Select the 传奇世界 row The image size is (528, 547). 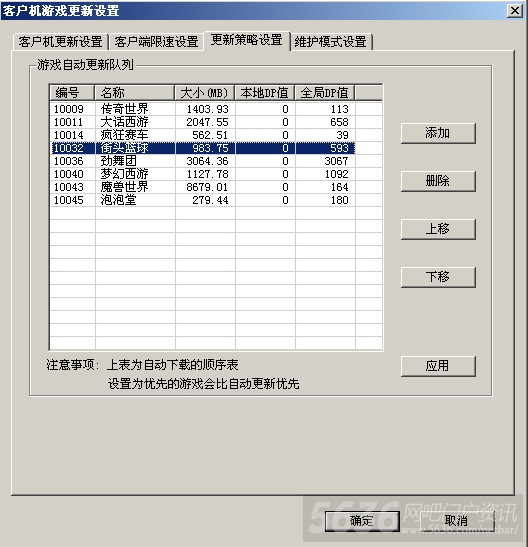[202, 109]
